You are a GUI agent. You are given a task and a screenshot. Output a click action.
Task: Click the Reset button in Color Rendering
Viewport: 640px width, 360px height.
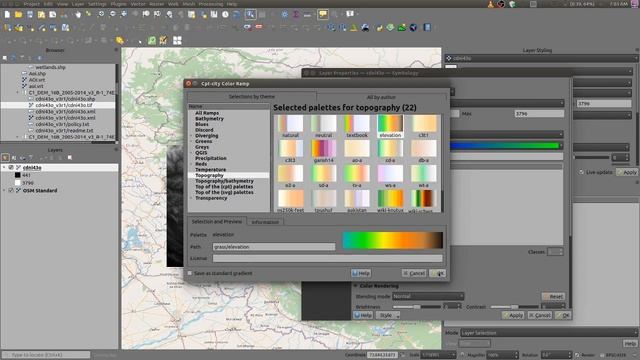pos(553,296)
